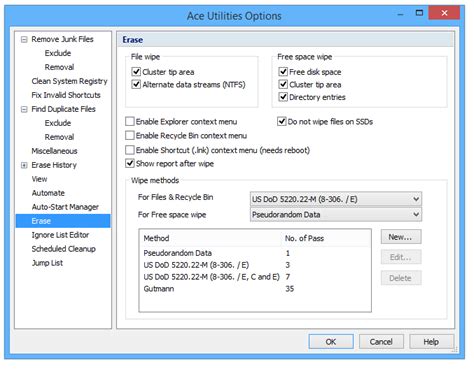Viewport: 474px width, 369px height.
Task: Enable Explorer context menu checkbox
Action: [130, 121]
